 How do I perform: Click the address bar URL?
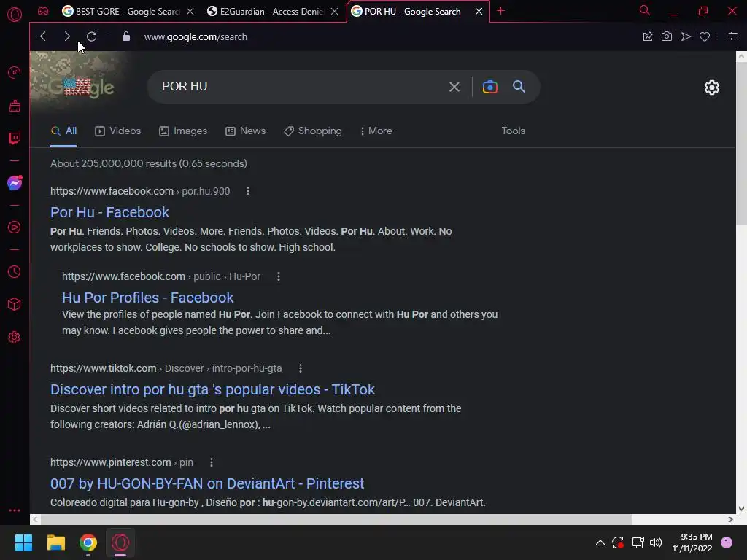[196, 36]
